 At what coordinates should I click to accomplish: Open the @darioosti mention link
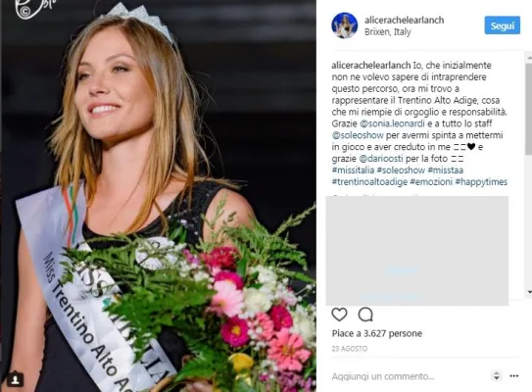click(x=381, y=159)
